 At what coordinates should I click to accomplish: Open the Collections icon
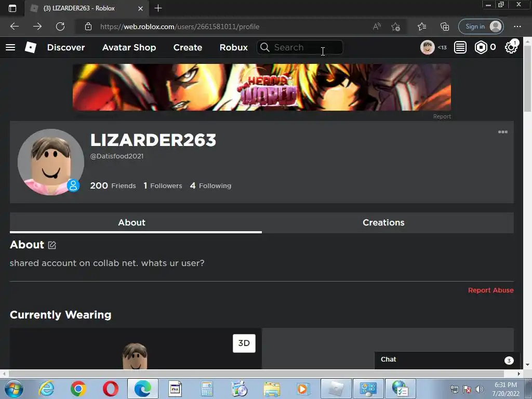click(x=445, y=26)
